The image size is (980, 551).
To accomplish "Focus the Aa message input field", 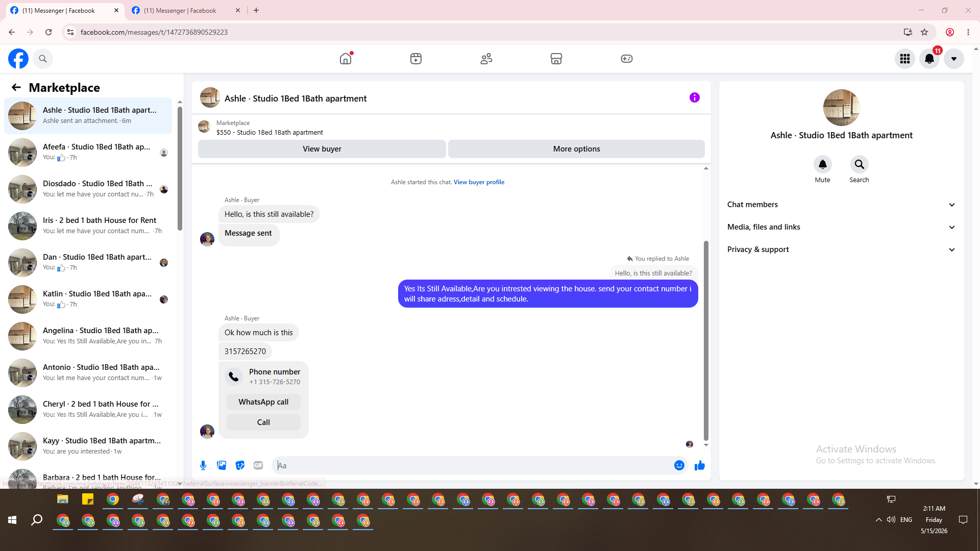I will tap(474, 465).
